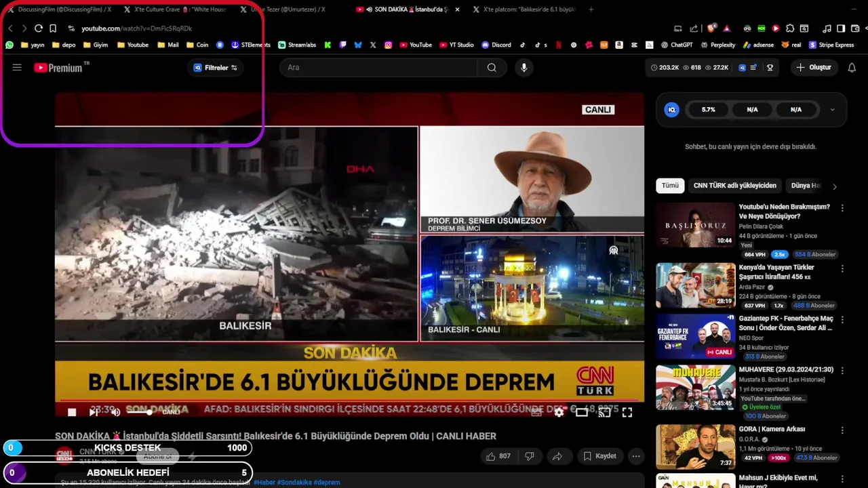
Task: Reload the page in the browser
Action: point(39,28)
